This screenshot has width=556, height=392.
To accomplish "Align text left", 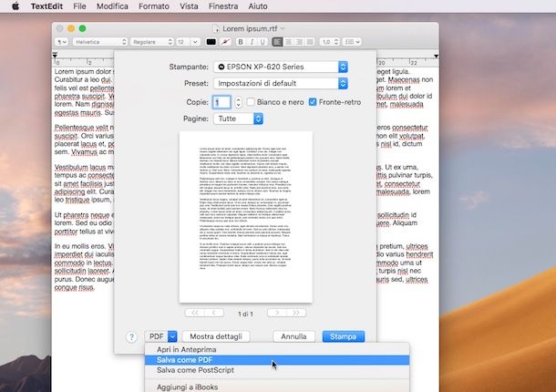I will pyautogui.click(x=277, y=42).
